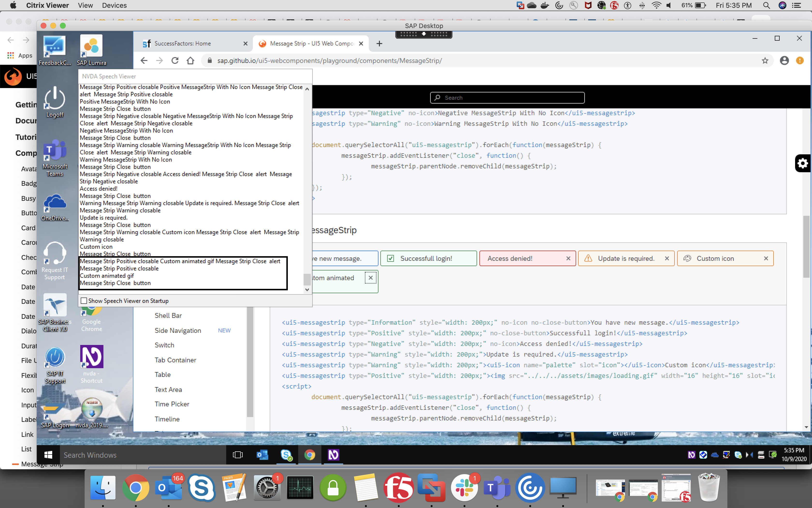The width and height of the screenshot is (812, 508).
Task: Open Tab Container component page
Action: (175, 360)
